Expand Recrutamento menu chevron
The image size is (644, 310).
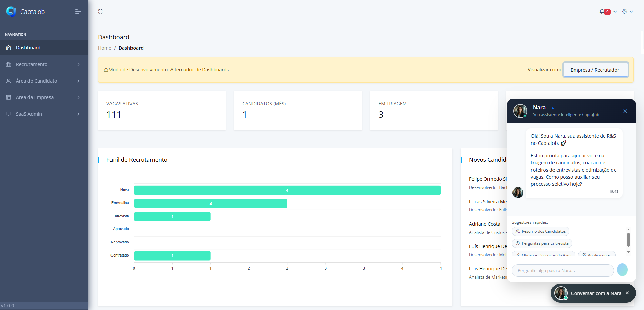(78, 64)
